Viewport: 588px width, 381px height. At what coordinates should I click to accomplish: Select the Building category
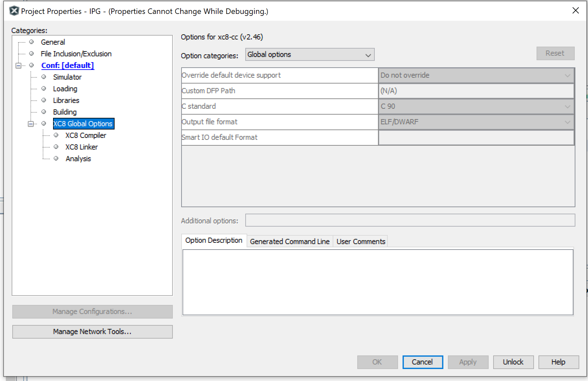65,112
